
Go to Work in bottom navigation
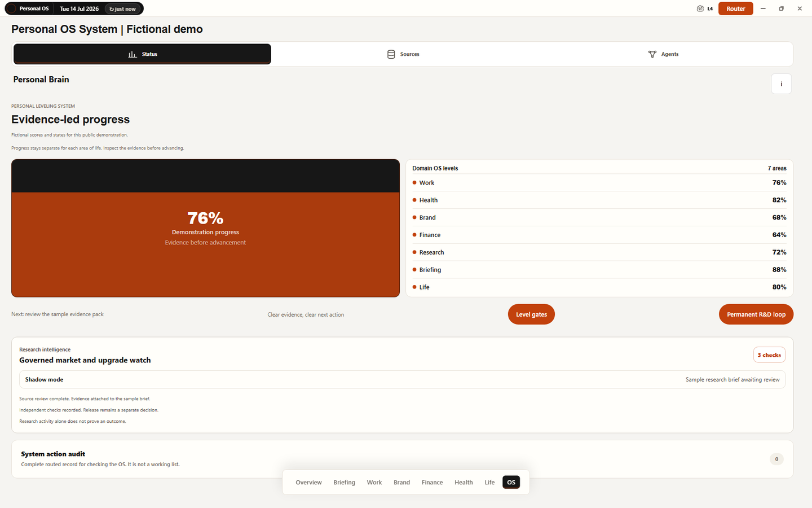pyautogui.click(x=374, y=483)
